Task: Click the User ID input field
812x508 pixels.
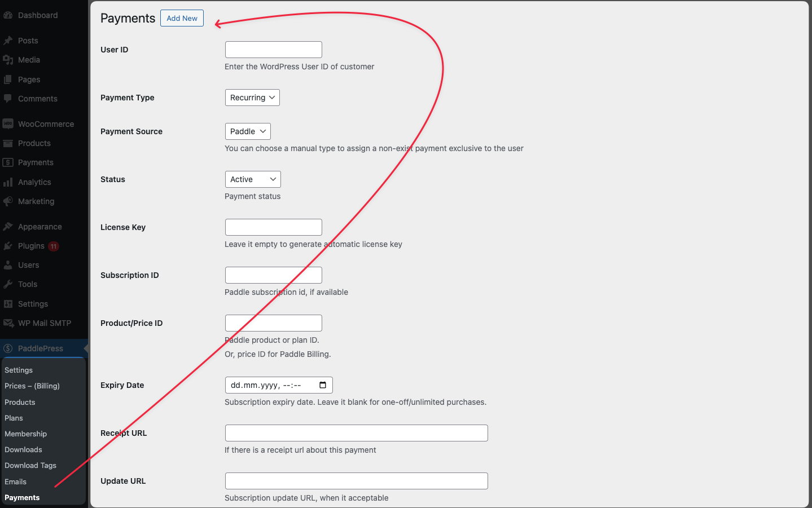Action: pyautogui.click(x=273, y=49)
